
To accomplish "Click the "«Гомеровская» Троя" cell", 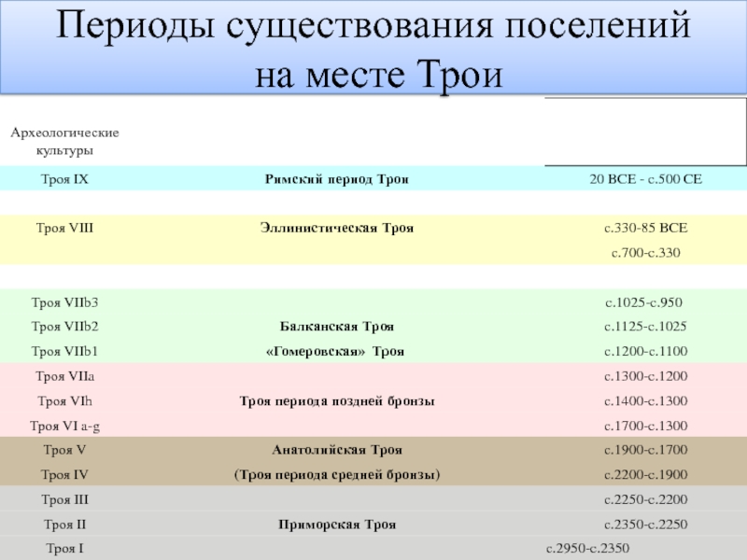I will [337, 351].
